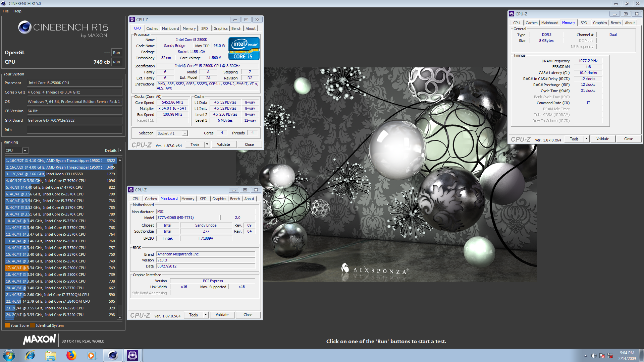The height and width of the screenshot is (362, 644).
Task: Click CPU-Z title icon in Mainboard window
Action: (131, 190)
